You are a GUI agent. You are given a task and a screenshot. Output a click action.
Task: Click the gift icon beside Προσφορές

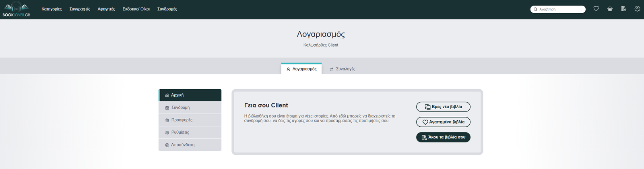[167, 120]
